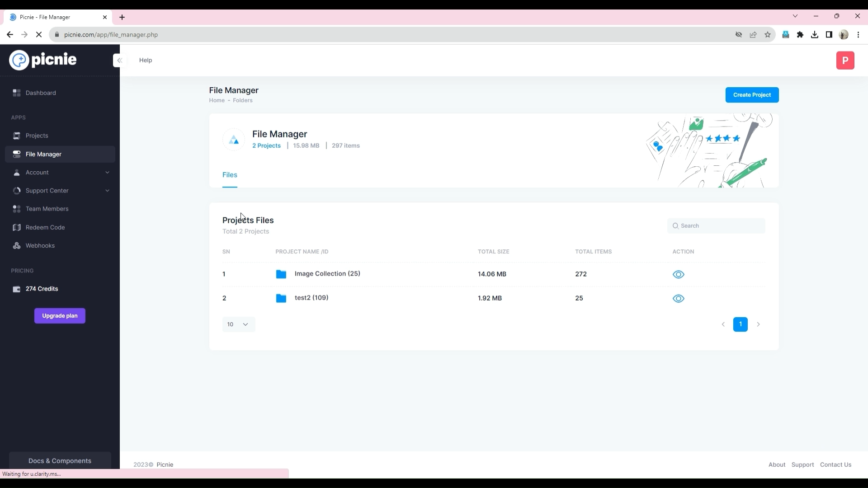Click the Webhooks sidebar icon
The height and width of the screenshot is (488, 868).
17,246
